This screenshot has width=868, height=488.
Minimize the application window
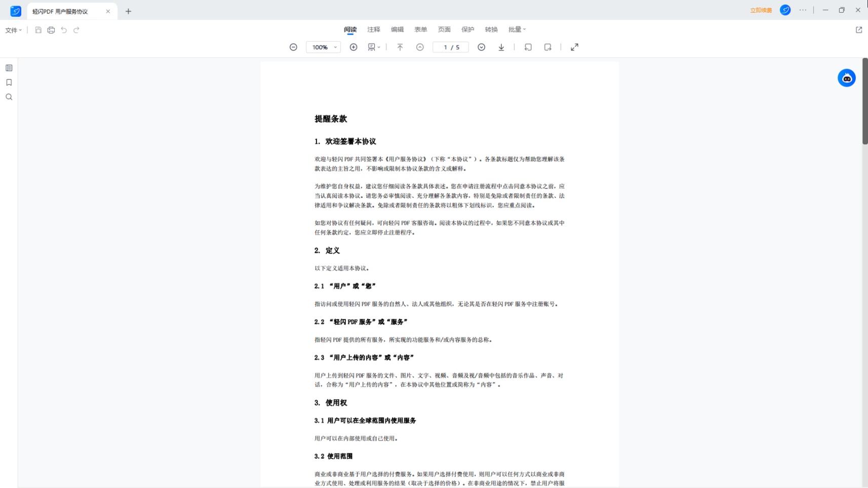point(825,10)
